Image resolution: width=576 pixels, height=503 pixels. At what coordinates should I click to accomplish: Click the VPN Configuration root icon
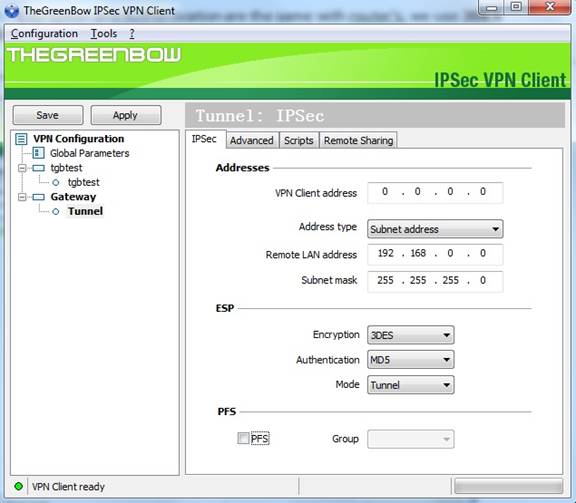pyautogui.click(x=21, y=139)
